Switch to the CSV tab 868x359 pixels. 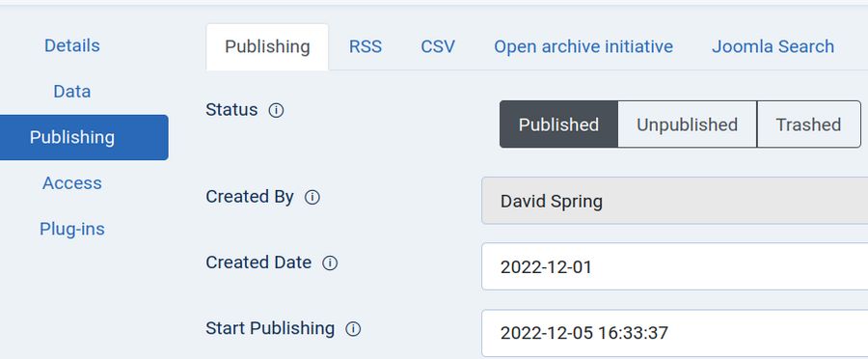[x=438, y=46]
